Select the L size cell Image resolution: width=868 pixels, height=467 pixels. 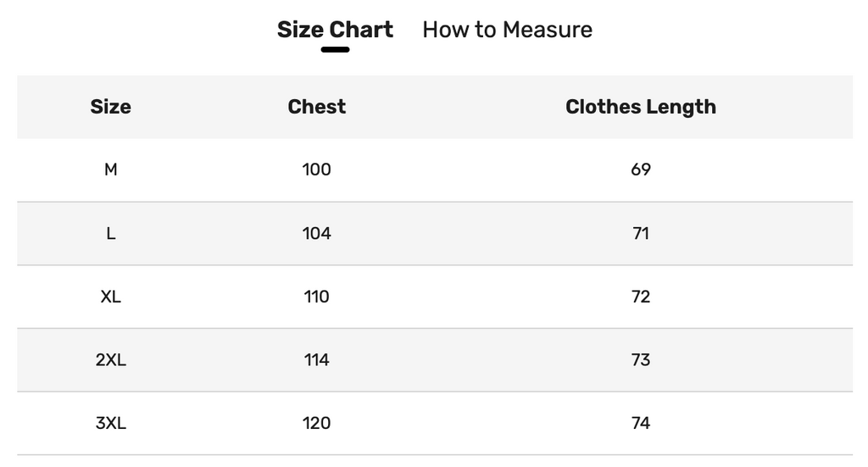[111, 234]
